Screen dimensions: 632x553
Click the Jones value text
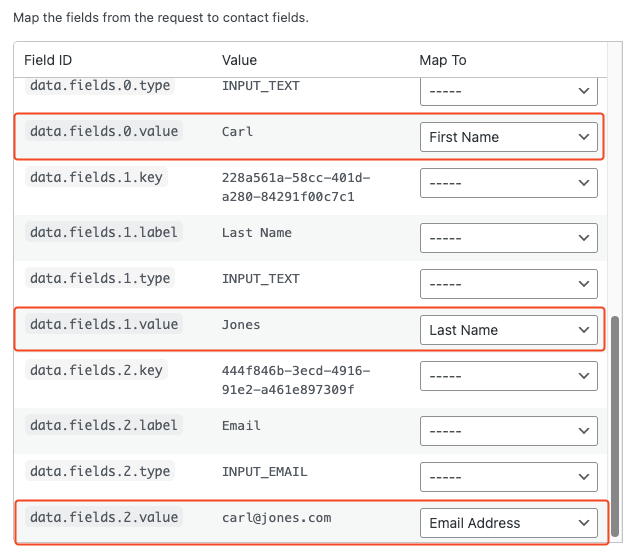(241, 324)
